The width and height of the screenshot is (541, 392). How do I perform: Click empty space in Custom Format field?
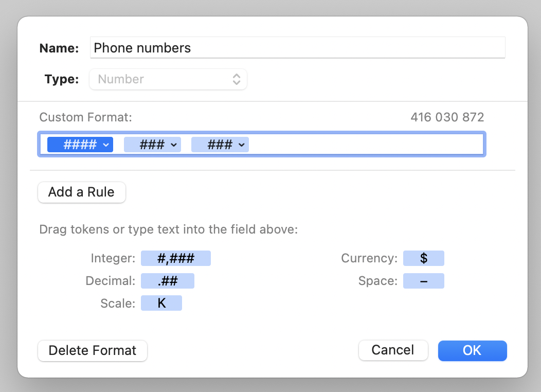coord(365,145)
